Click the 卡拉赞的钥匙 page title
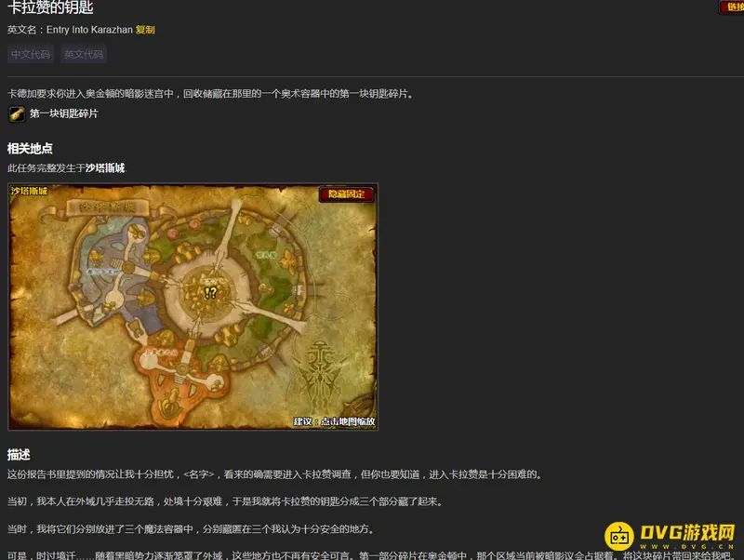Viewport: 744px width, 560px height. pos(50,7)
